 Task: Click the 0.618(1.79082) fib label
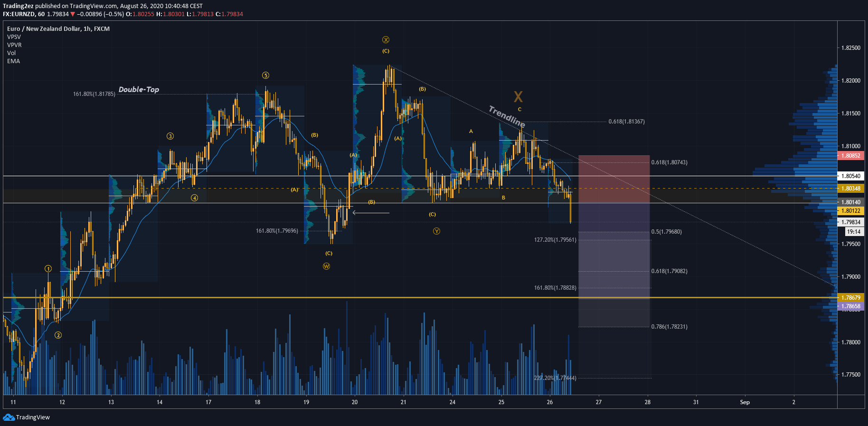670,271
